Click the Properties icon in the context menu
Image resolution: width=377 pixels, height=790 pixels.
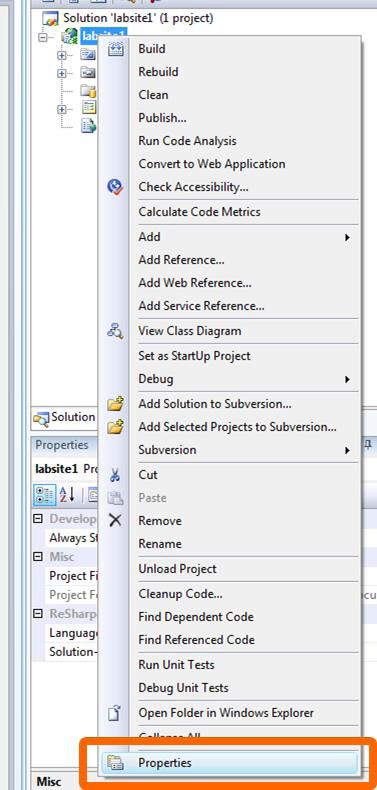click(115, 763)
